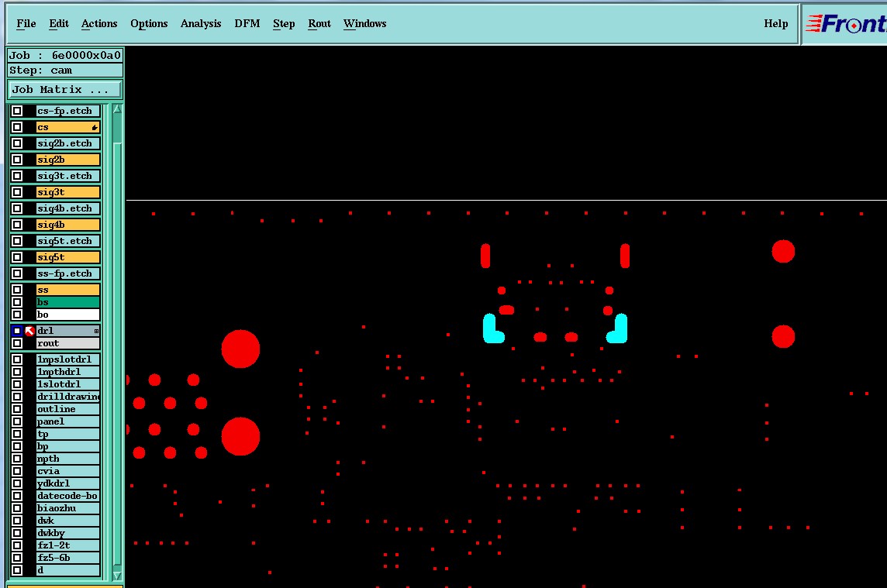Click the Frontline logo

pyautogui.click(x=845, y=24)
